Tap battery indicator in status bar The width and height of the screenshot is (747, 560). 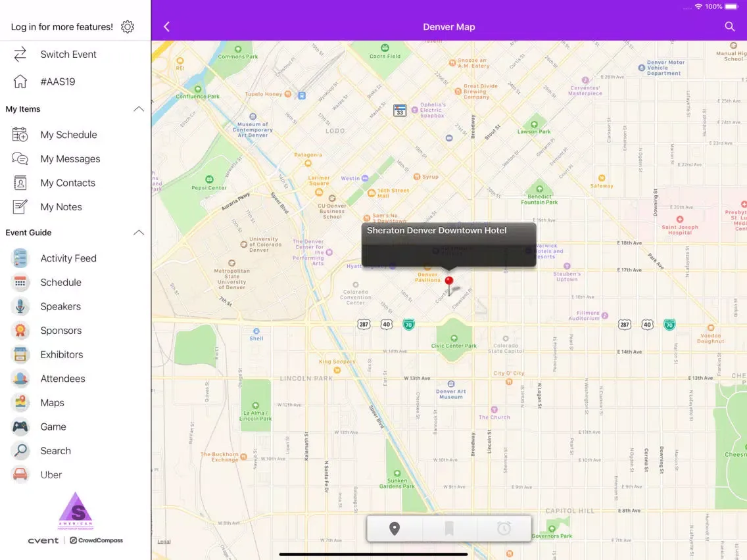(731, 7)
